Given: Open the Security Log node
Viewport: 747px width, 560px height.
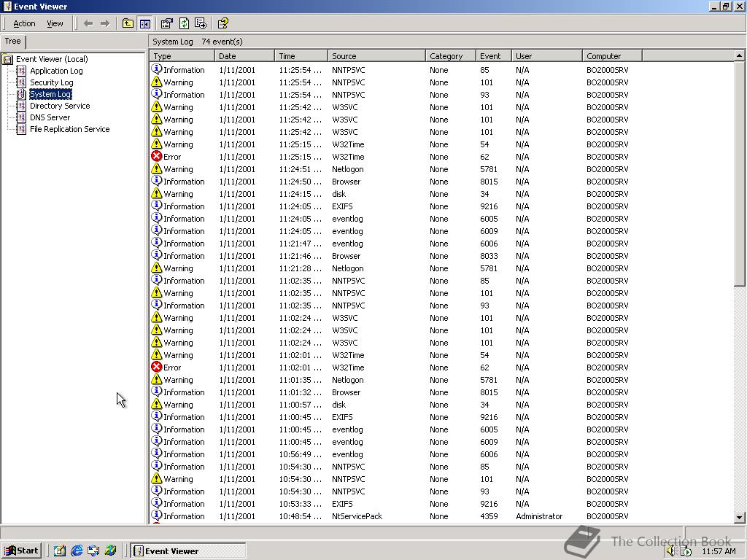Looking at the screenshot, I should tap(52, 82).
